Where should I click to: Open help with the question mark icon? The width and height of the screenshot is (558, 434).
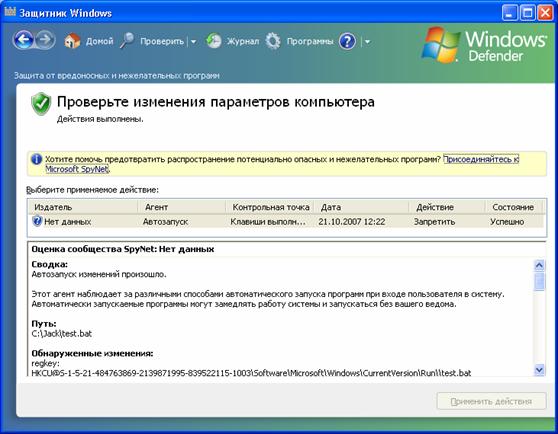(x=347, y=41)
